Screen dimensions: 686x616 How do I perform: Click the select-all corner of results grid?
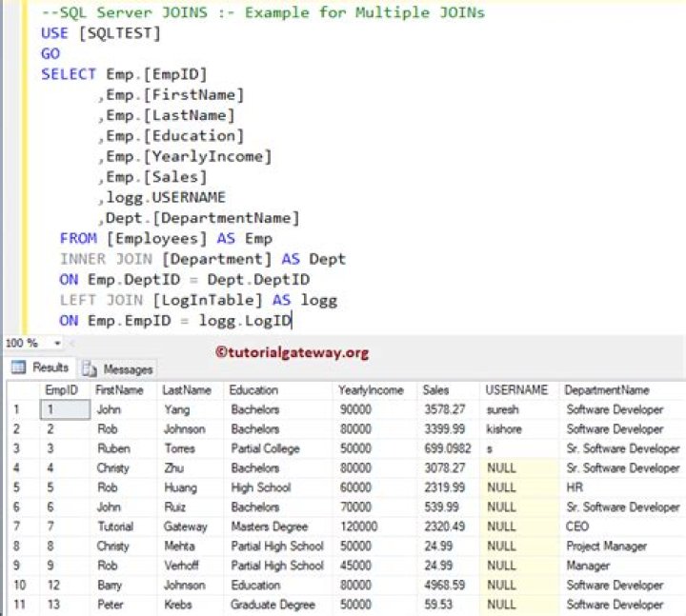(x=19, y=390)
